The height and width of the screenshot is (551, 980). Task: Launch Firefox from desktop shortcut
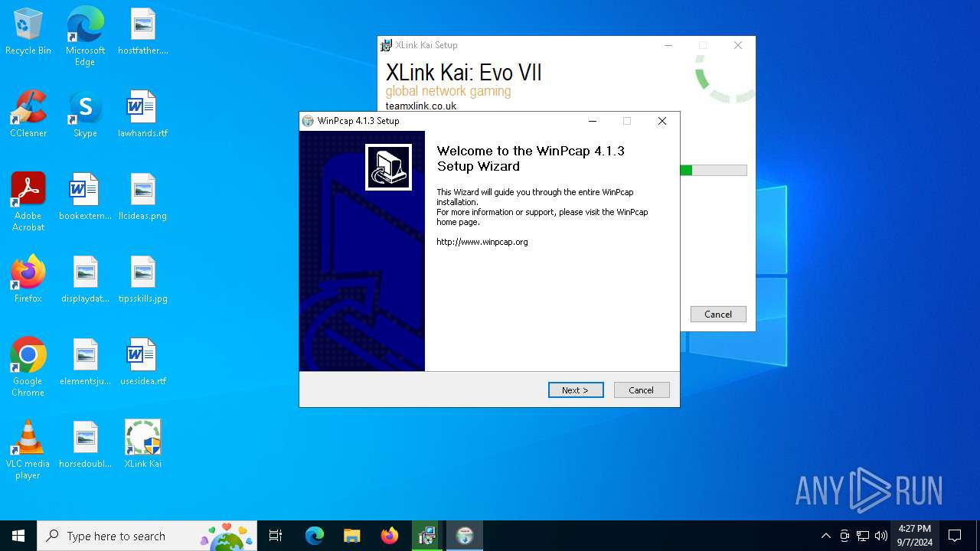click(28, 280)
